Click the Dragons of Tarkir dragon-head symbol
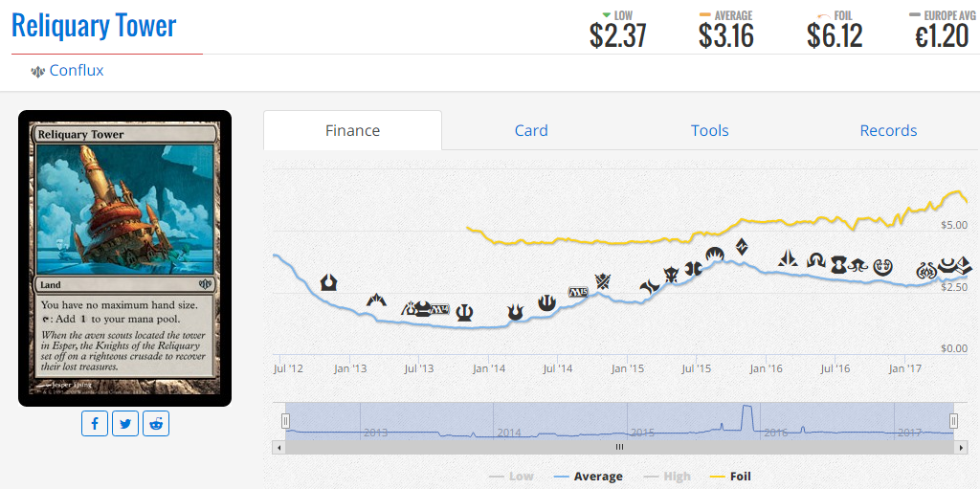The image size is (980, 489). point(671,275)
